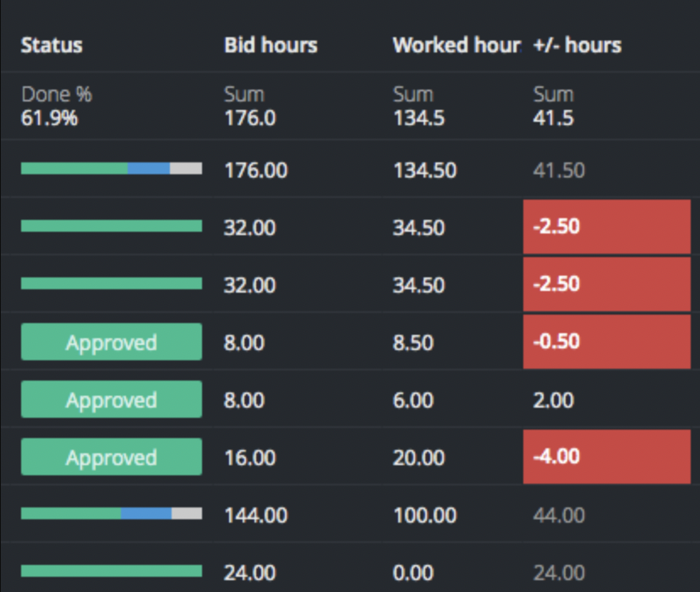
Task: Select the Done % 61.9% summary cell
Action: (56, 107)
